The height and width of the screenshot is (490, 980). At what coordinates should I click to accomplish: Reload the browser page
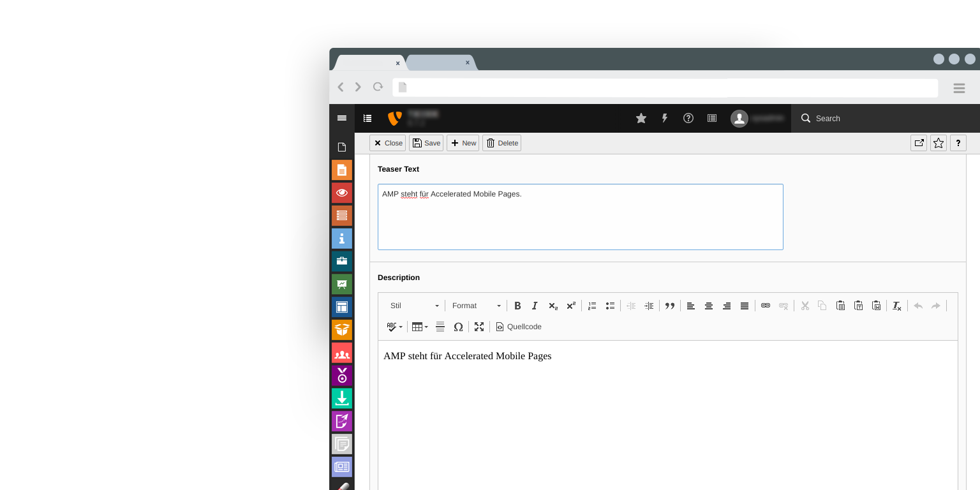378,87
